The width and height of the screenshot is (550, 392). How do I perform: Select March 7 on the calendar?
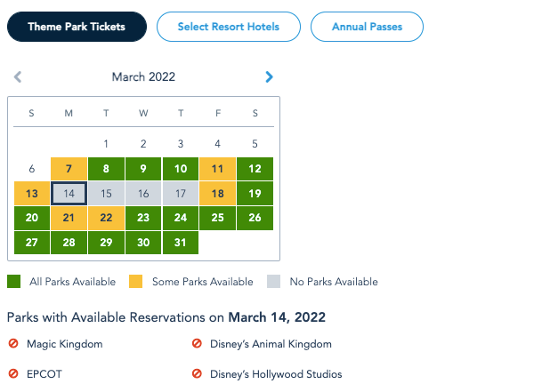69,169
